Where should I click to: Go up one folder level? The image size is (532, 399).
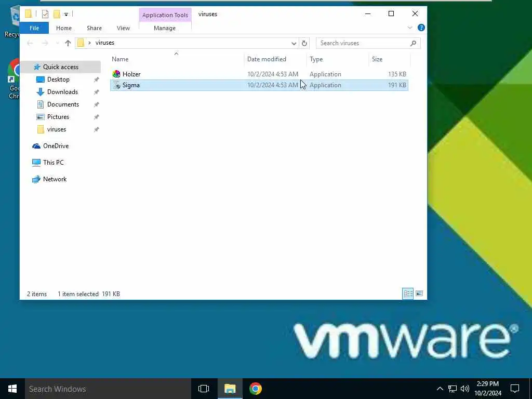point(68,43)
